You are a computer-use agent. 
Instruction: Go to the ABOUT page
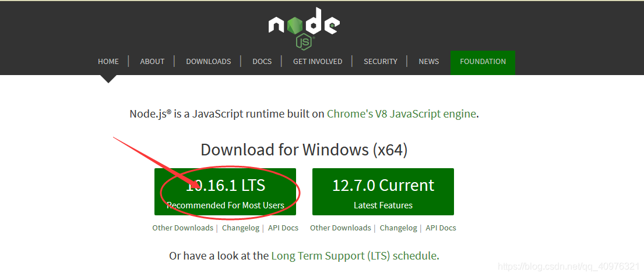(x=152, y=62)
